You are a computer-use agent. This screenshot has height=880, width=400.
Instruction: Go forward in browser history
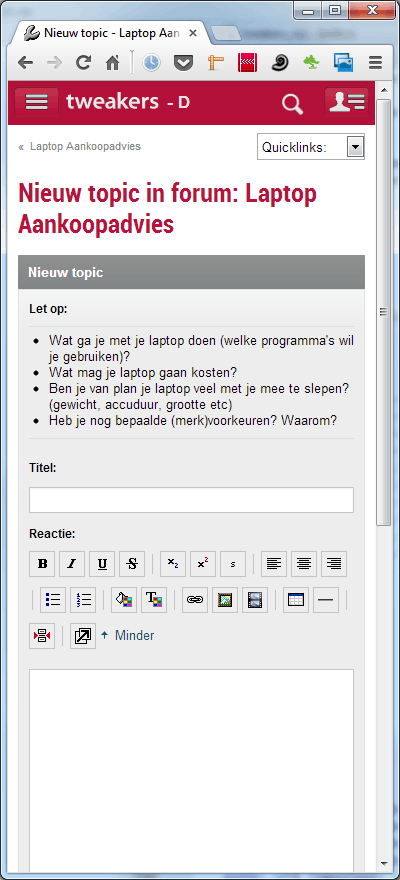(x=54, y=63)
